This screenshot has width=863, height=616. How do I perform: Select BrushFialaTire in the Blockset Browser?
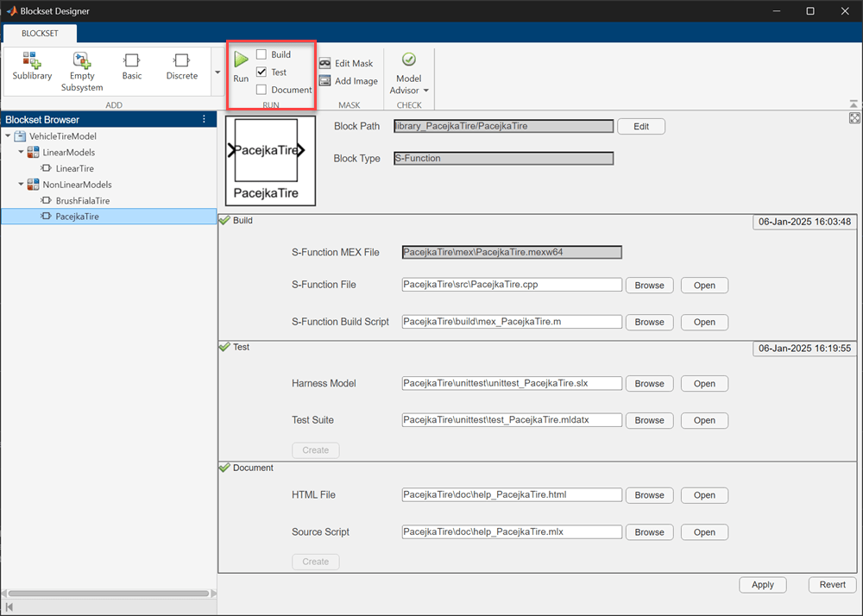pyautogui.click(x=82, y=201)
